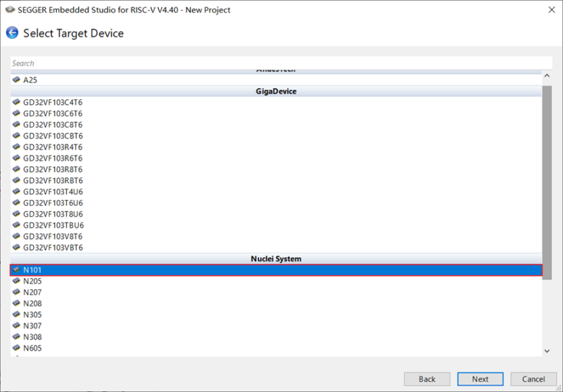This screenshot has width=563, height=392.
Task: Click the chip icon beside N307
Action: tap(17, 326)
